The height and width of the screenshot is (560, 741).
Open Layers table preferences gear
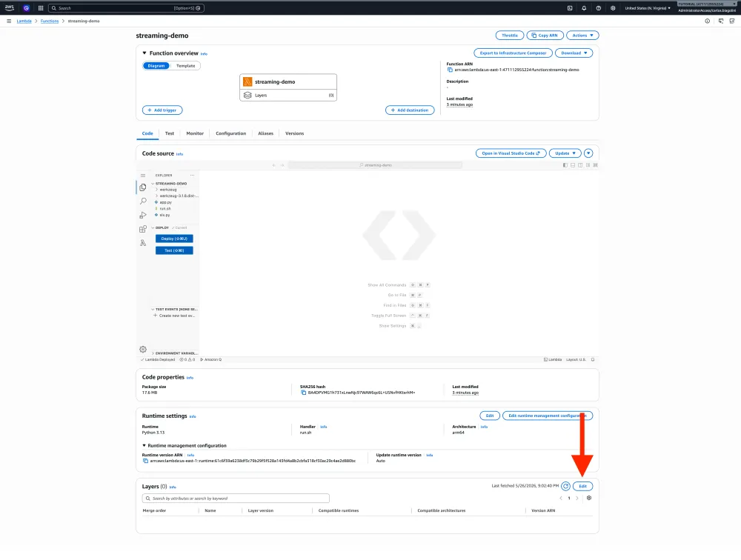589,498
